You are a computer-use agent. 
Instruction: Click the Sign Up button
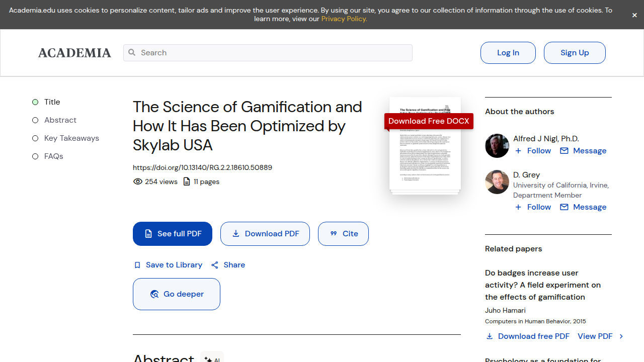point(575,53)
